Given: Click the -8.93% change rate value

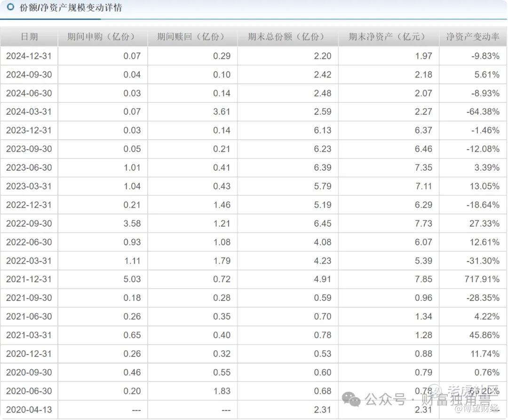Looking at the screenshot, I should [485, 93].
